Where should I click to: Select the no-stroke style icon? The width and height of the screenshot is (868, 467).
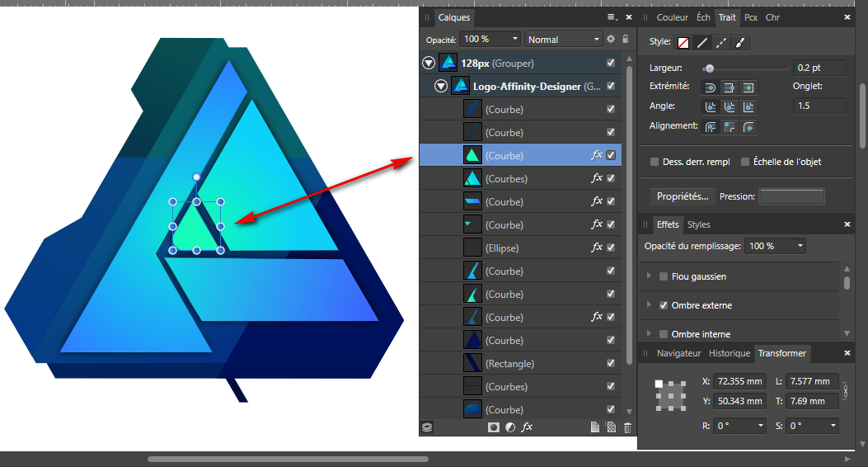(683, 43)
